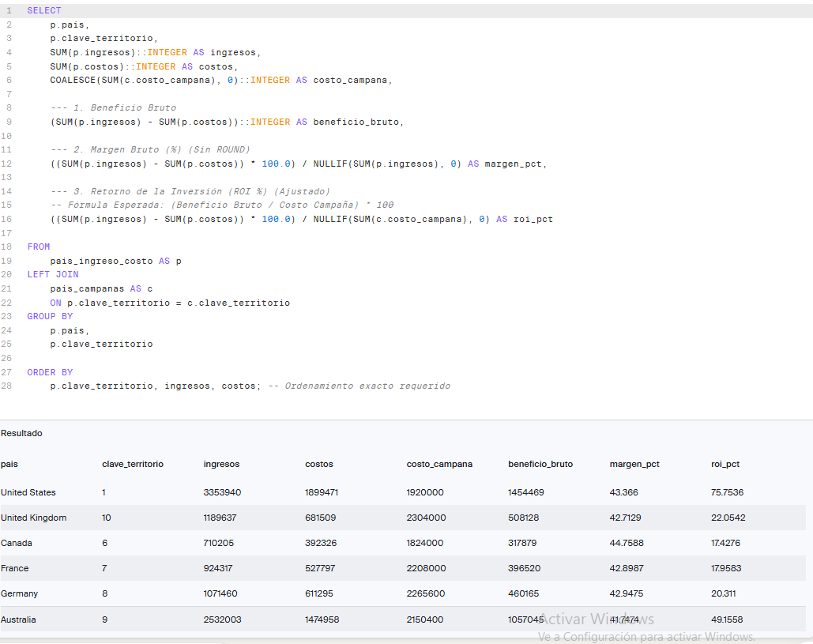Screen dimensions: 813x644
Task: Click costo_campana value 2304000
Action: click(426, 518)
